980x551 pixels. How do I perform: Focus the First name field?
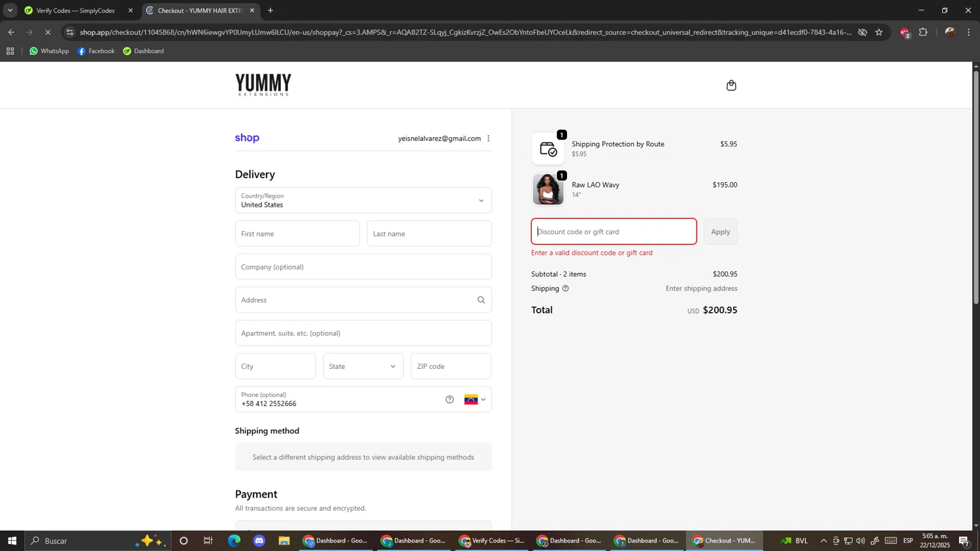(297, 234)
